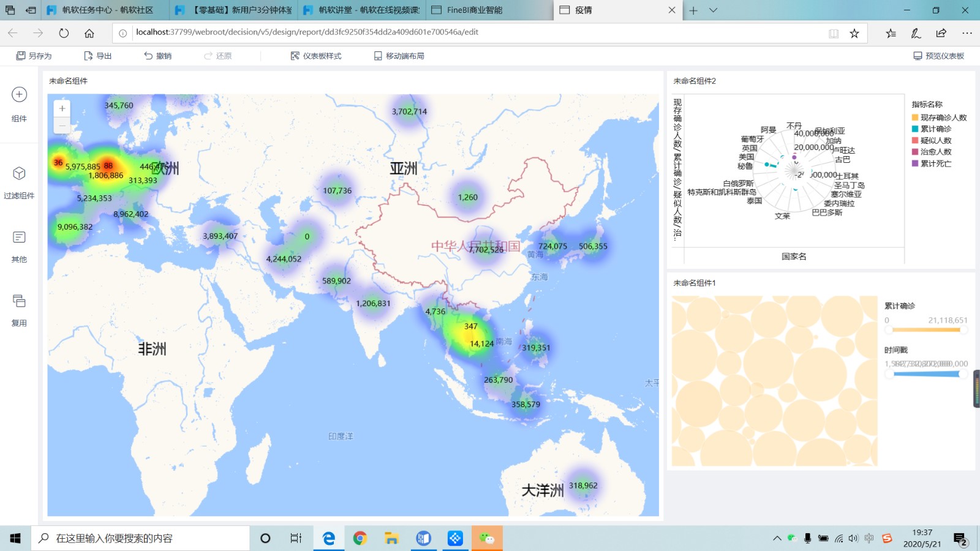Close the 疫情 browser tab
980x551 pixels.
click(672, 10)
